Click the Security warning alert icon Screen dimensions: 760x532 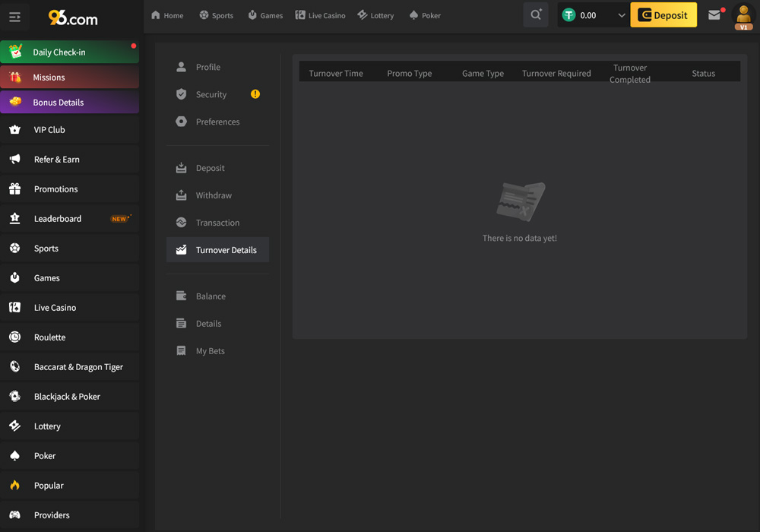tap(255, 94)
